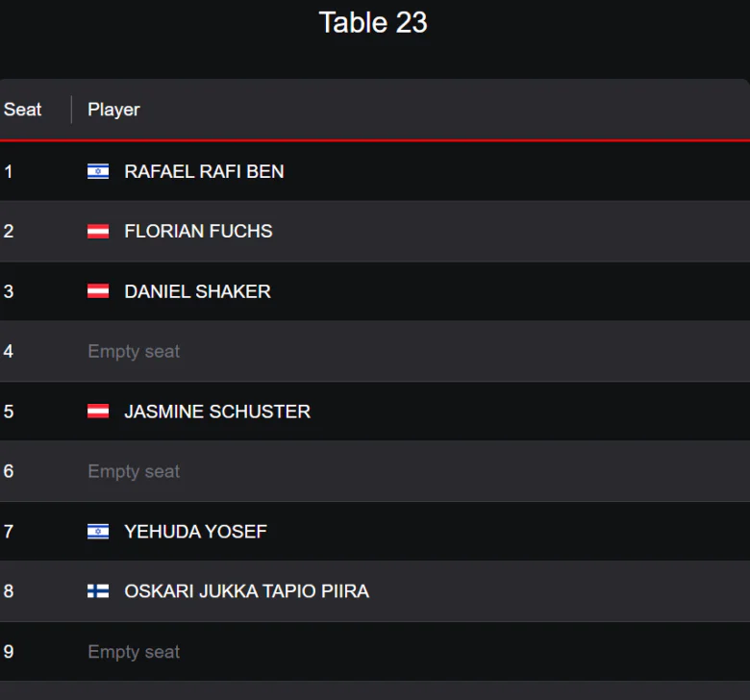Select DANIEL SHAKER in seat 3
The height and width of the screenshot is (700, 750).
click(197, 291)
